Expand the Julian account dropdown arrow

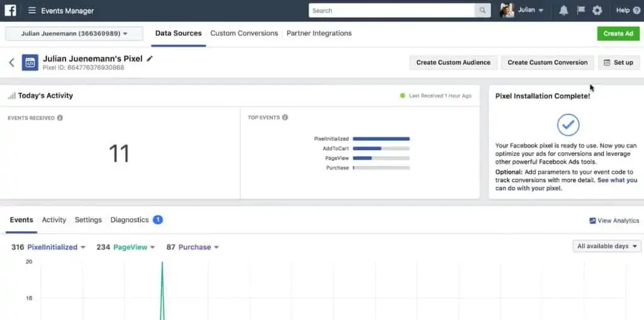tap(541, 10)
